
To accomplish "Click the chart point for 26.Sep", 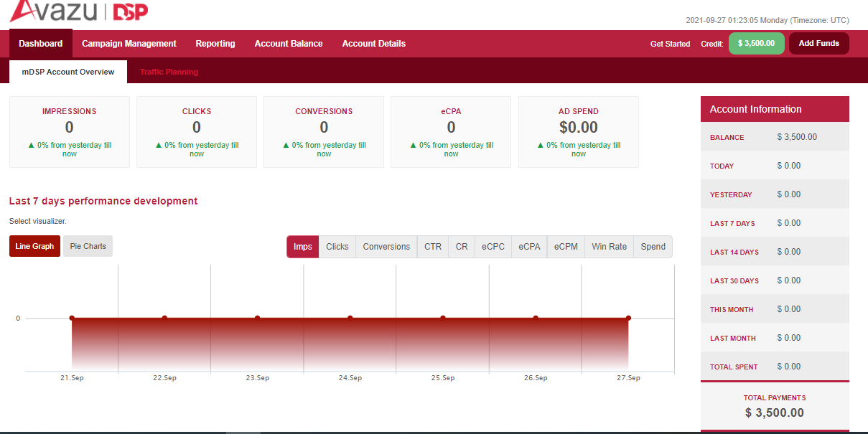I will tap(536, 318).
